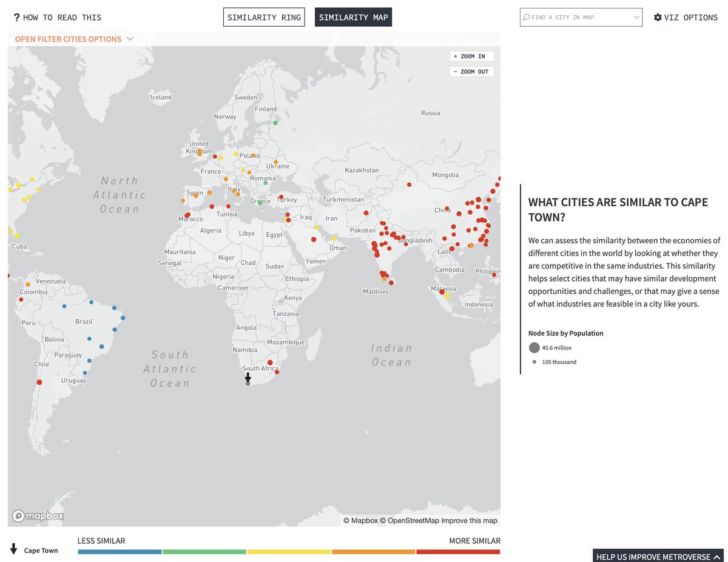The width and height of the screenshot is (728, 562).
Task: Click the blue least-similar legend segment
Action: (x=120, y=552)
